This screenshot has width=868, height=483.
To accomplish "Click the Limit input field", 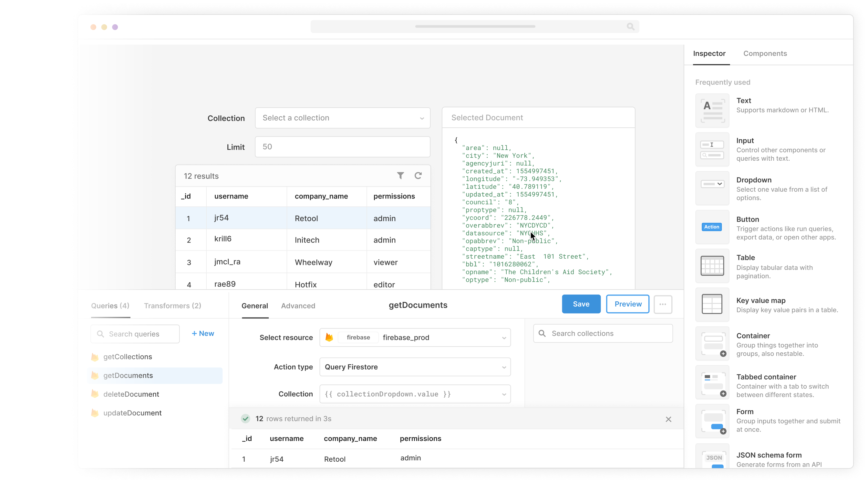I will (x=342, y=147).
